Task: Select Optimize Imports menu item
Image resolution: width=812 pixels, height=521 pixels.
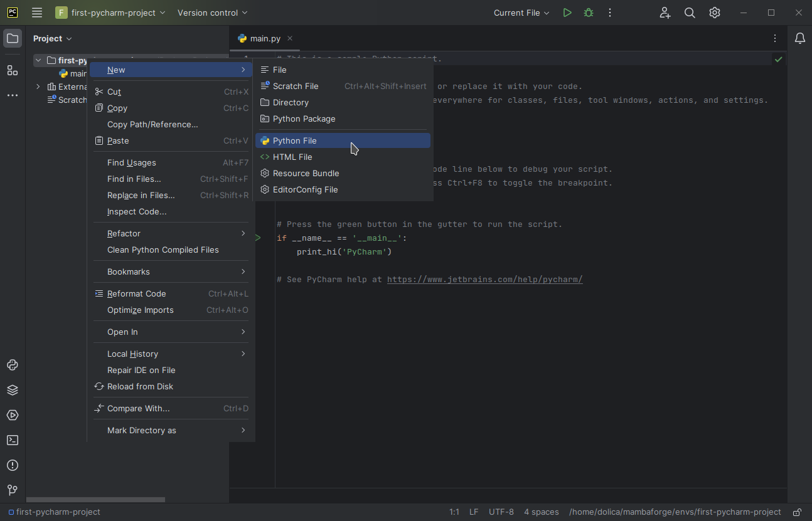Action: (171, 310)
